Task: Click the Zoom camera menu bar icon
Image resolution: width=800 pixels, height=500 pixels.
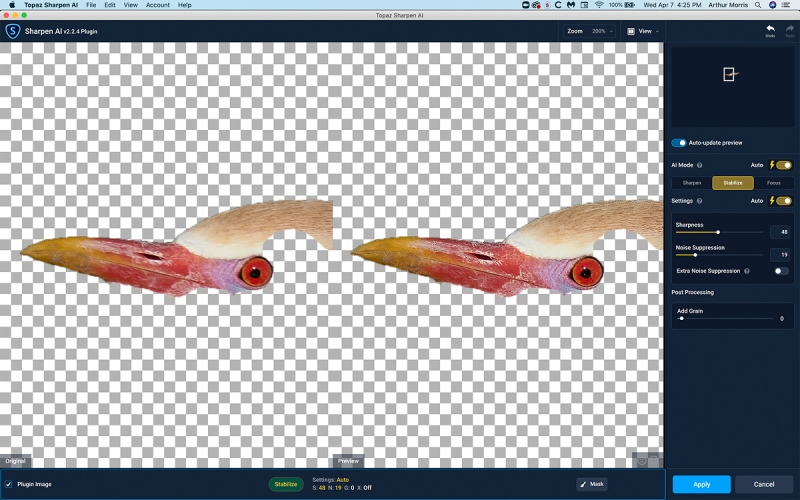Action: point(526,5)
